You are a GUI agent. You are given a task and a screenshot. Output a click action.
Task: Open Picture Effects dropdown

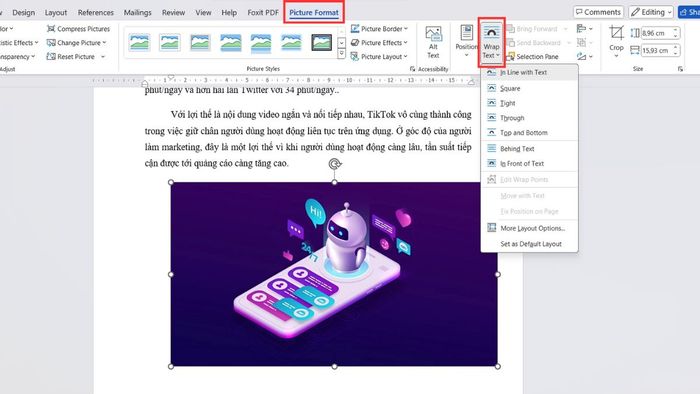379,43
